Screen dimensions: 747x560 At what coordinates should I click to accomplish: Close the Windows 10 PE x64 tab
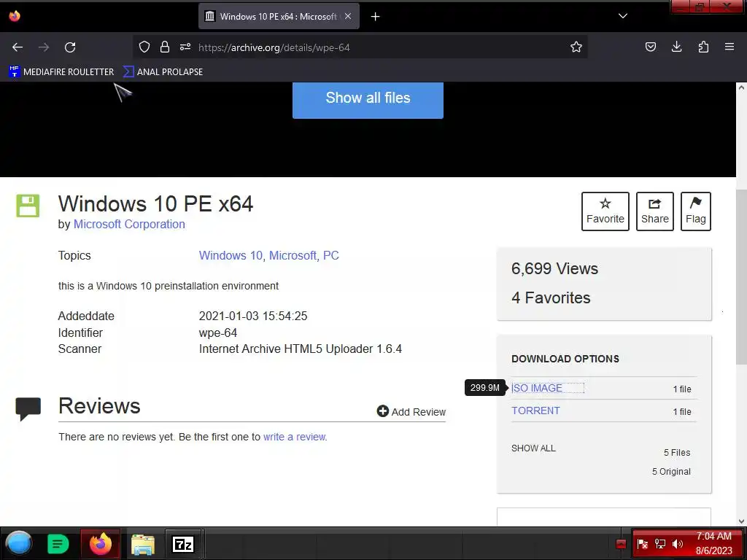[348, 16]
